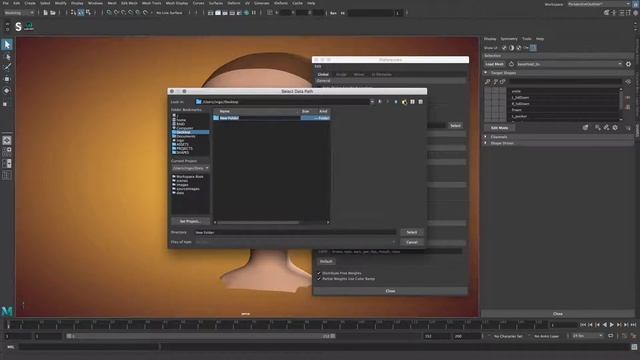The width and height of the screenshot is (640, 360).
Task: Click the Maya logo icon at bottom left
Action: [x=7, y=311]
